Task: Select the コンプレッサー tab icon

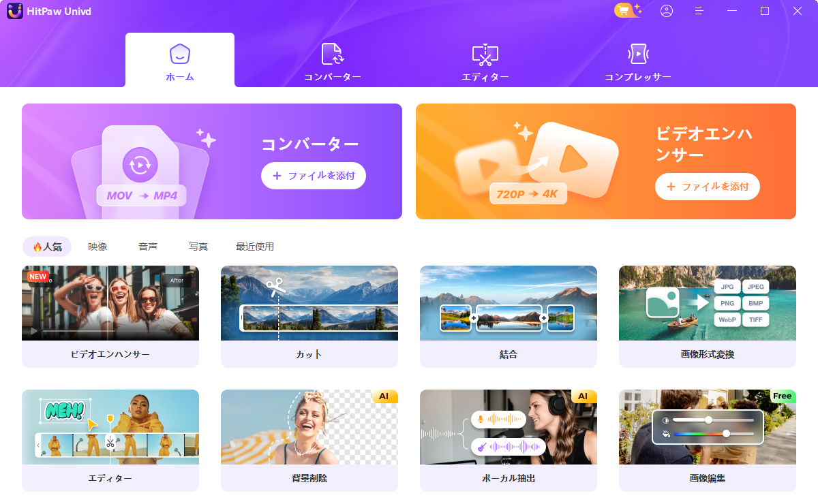Action: click(x=638, y=53)
